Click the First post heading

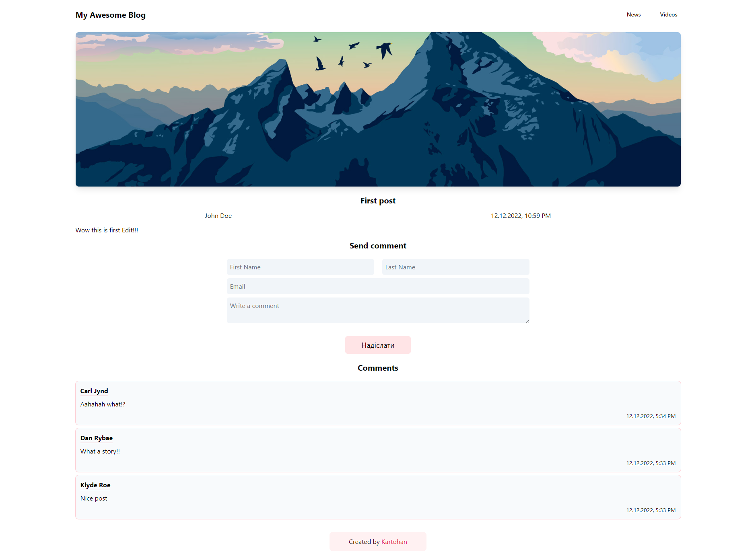(378, 201)
